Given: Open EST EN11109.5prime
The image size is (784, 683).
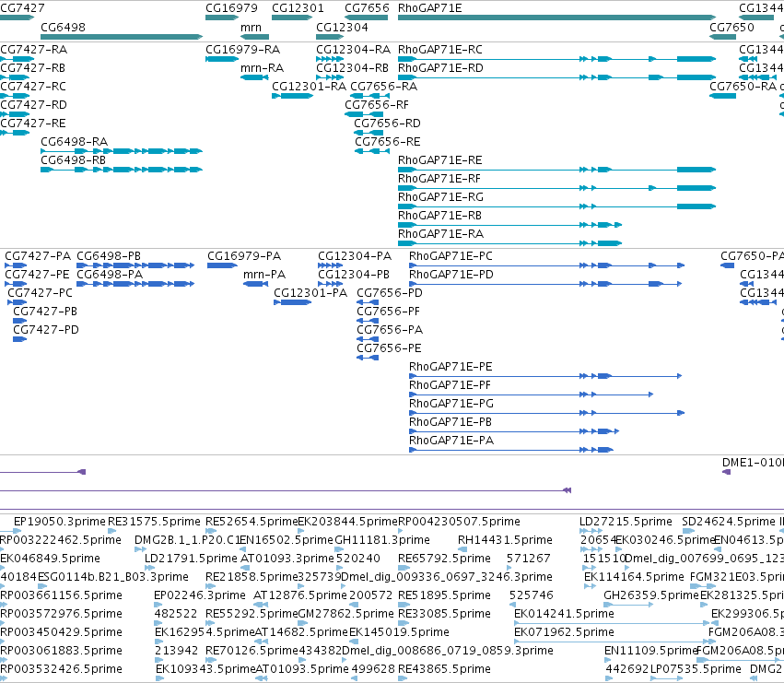Looking at the screenshot, I should pos(650,651).
